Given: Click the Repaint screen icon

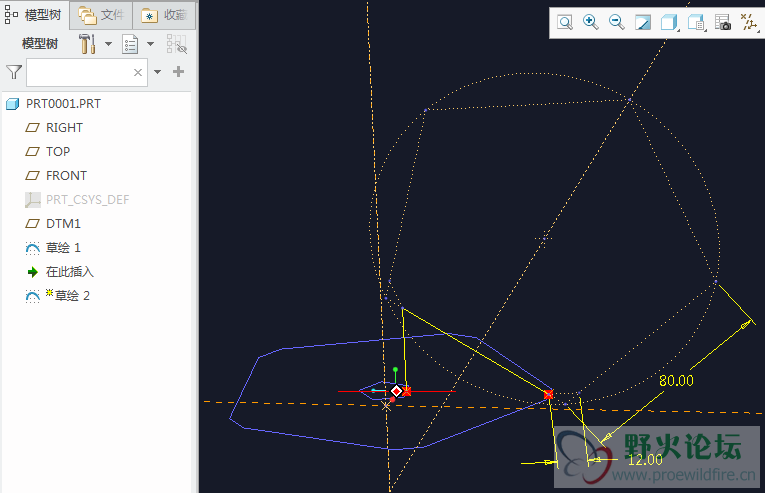Looking at the screenshot, I should click(x=643, y=22).
